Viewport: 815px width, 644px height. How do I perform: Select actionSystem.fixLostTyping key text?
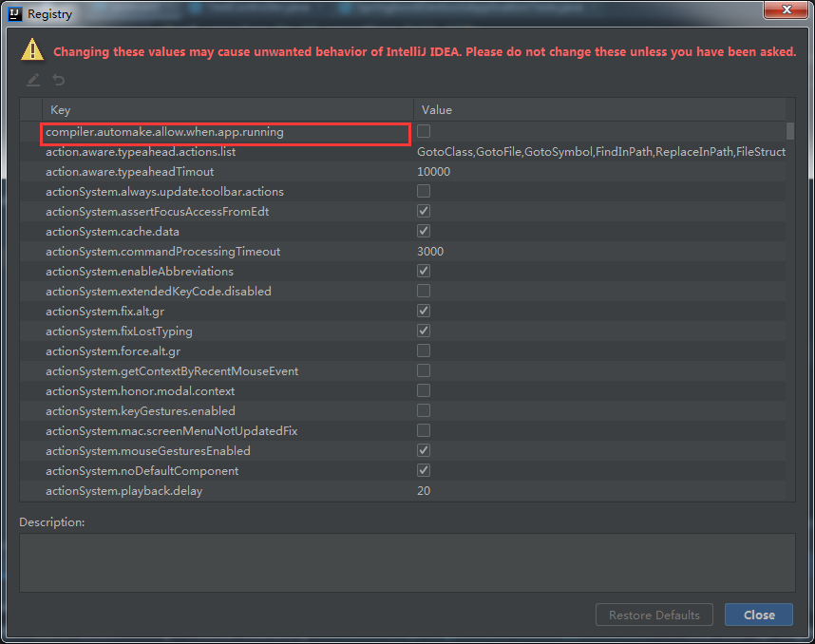[119, 331]
